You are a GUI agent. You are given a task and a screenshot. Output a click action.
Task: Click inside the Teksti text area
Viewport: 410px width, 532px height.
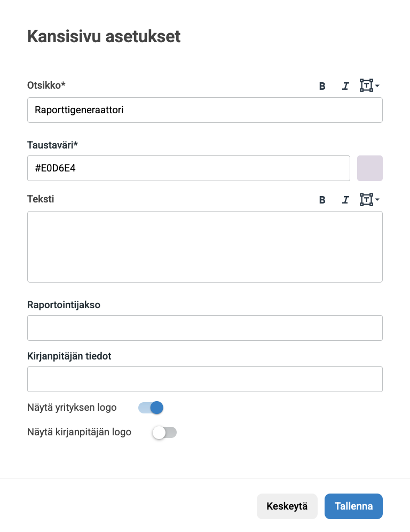click(204, 246)
